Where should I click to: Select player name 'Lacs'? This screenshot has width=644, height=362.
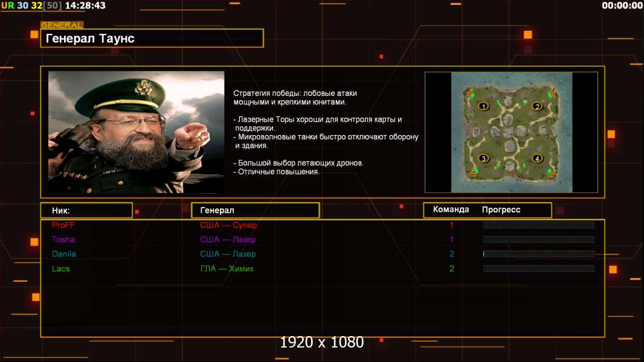coord(61,268)
